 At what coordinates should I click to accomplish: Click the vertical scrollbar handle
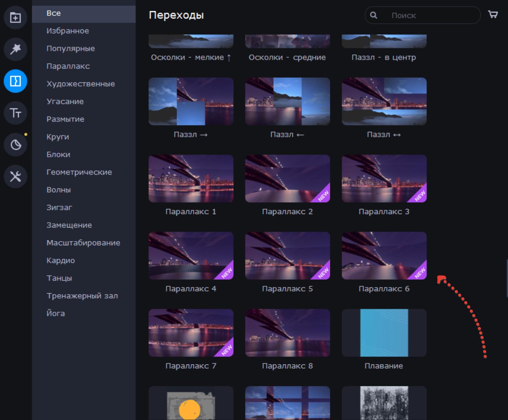pyautogui.click(x=507, y=278)
